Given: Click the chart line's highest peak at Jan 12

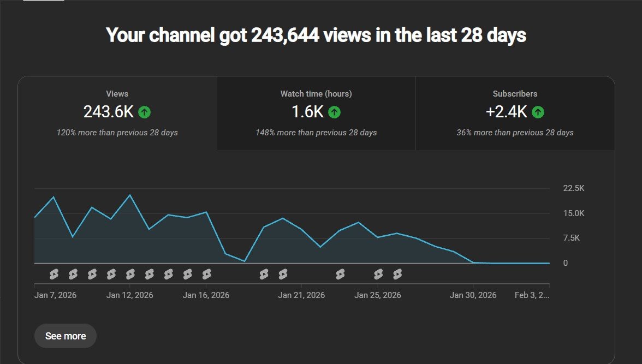Looking at the screenshot, I should point(130,195).
